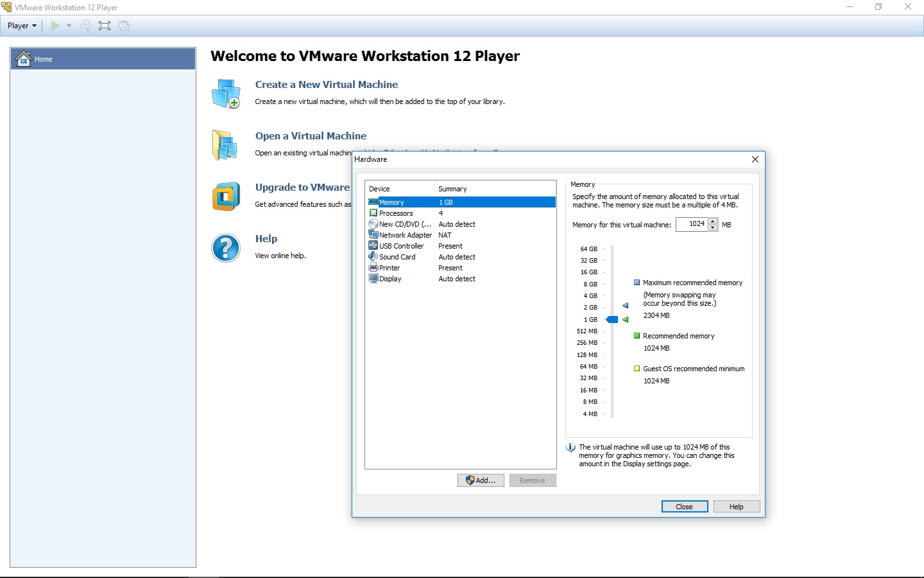Choose Sound Card in hardware list
The height and width of the screenshot is (578, 924).
click(x=397, y=257)
